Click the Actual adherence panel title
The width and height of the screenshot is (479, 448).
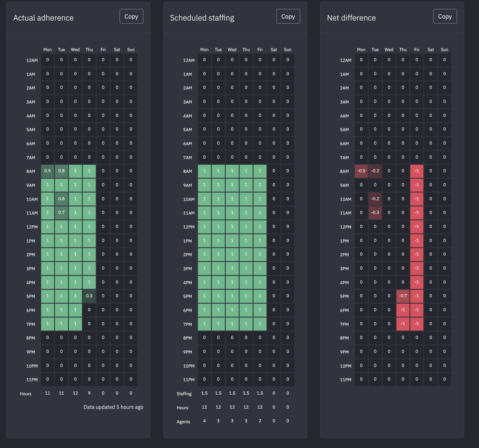click(43, 18)
